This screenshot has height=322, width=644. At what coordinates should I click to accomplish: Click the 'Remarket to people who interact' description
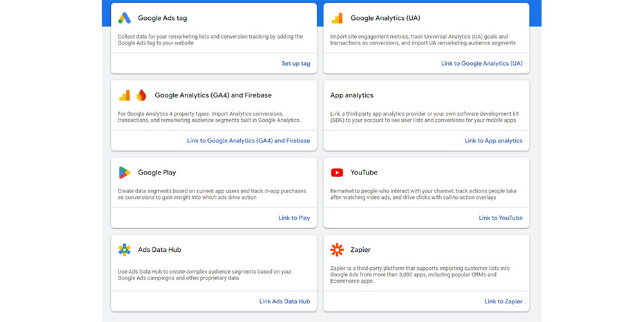coord(424,194)
